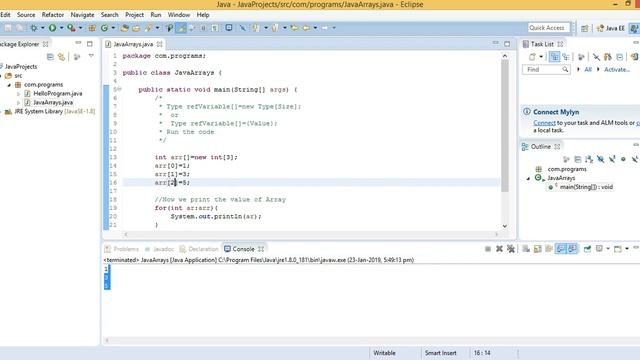Click the Collapse All icon in Outline view
The width and height of the screenshot is (640, 360).
(x=578, y=159)
